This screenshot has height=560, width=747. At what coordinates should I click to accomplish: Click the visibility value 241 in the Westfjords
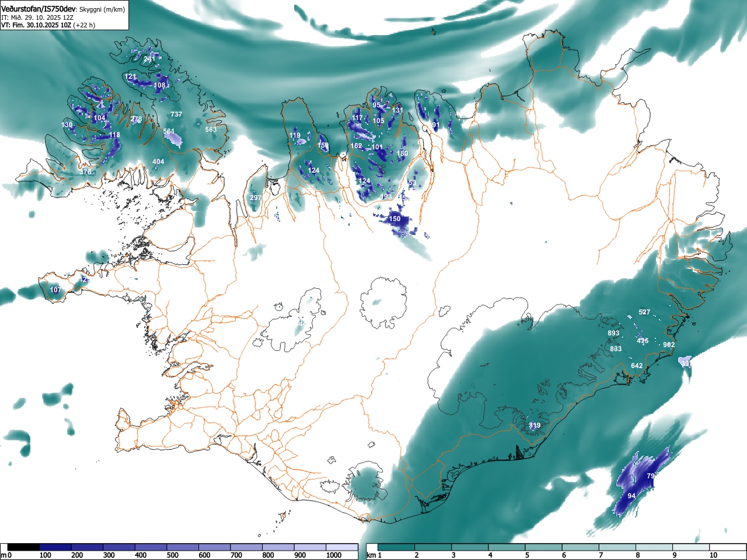tap(149, 60)
